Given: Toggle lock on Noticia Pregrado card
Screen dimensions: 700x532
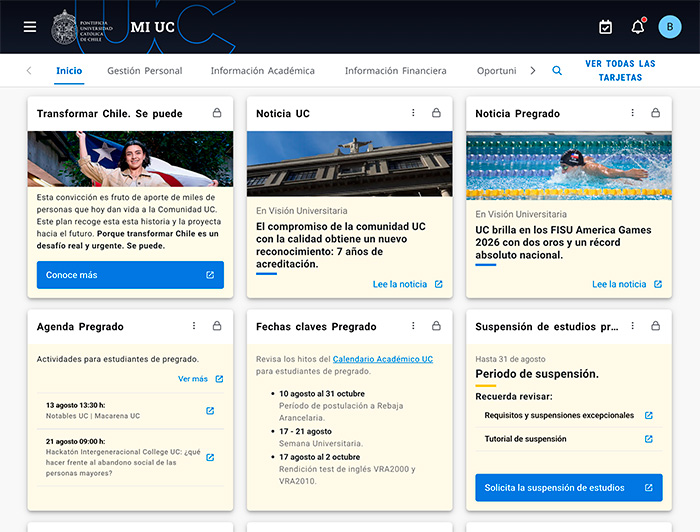Looking at the screenshot, I should [655, 113].
